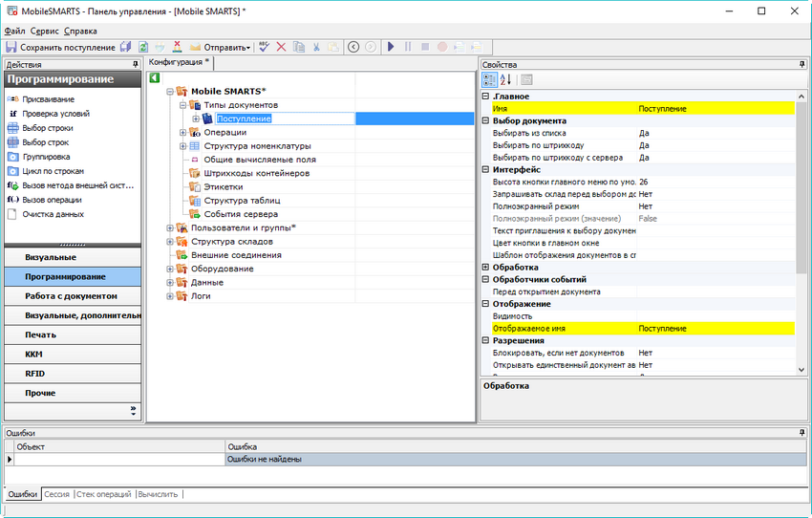This screenshot has width=812, height=518.
Task: Select Проверка условий action
Action: pyautogui.click(x=56, y=114)
